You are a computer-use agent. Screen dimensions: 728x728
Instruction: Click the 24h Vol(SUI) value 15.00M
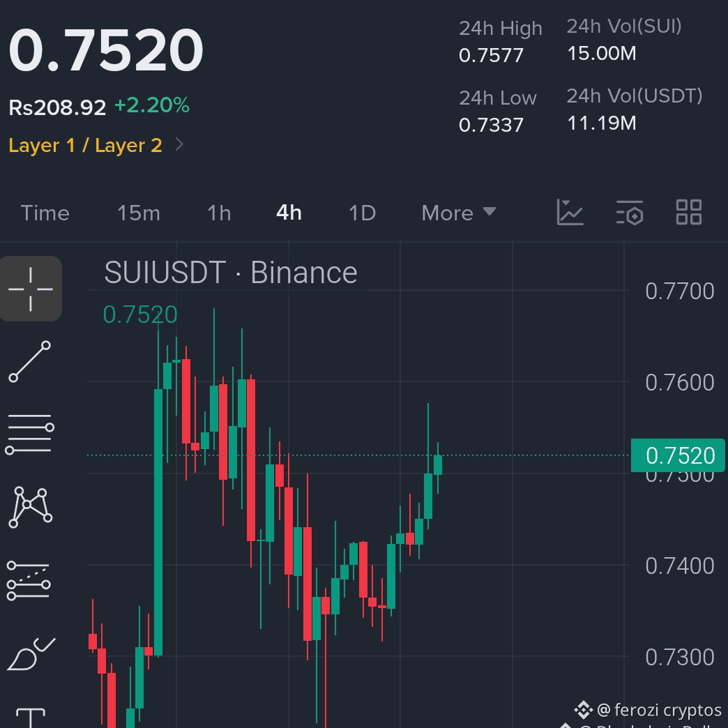click(602, 54)
